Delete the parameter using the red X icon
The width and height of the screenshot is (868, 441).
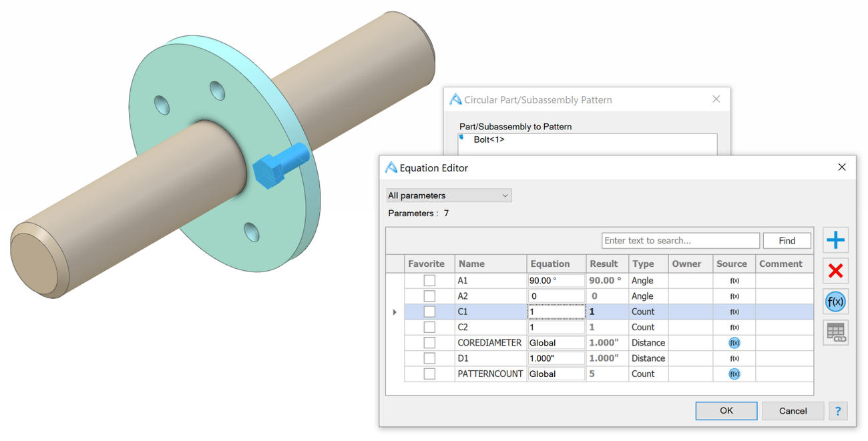[835, 270]
